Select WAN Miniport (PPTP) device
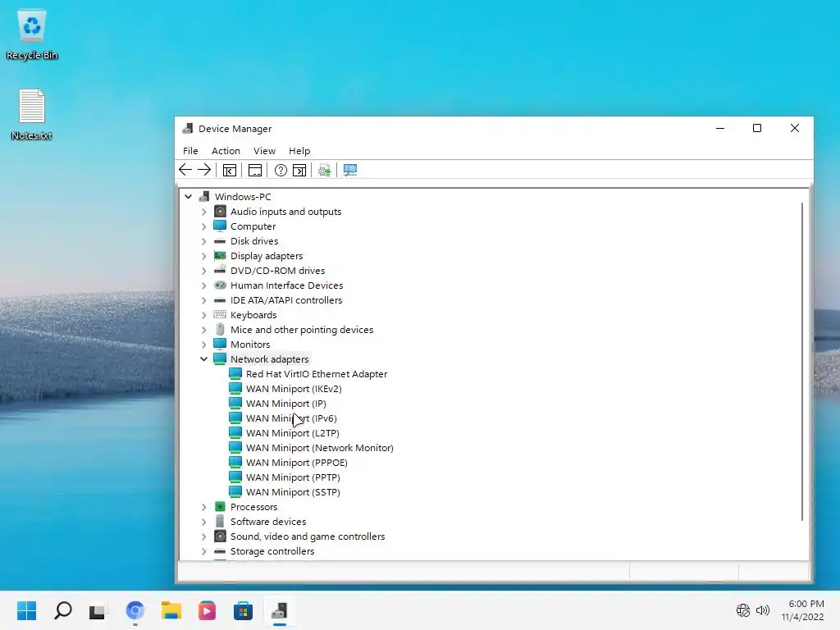840x630 pixels. tap(293, 477)
